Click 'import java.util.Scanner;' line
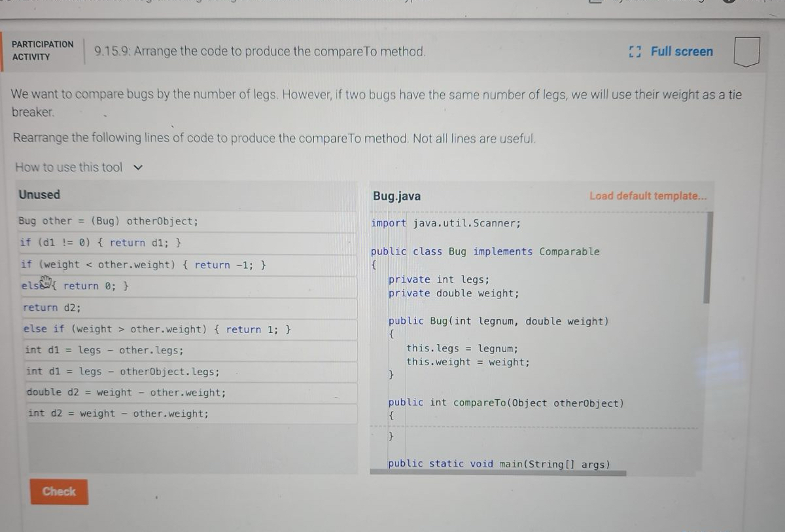This screenshot has width=785, height=532. click(x=446, y=223)
